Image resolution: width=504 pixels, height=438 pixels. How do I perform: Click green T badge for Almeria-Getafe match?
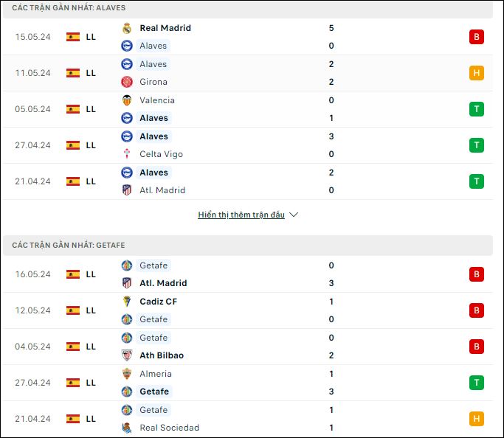point(477,383)
